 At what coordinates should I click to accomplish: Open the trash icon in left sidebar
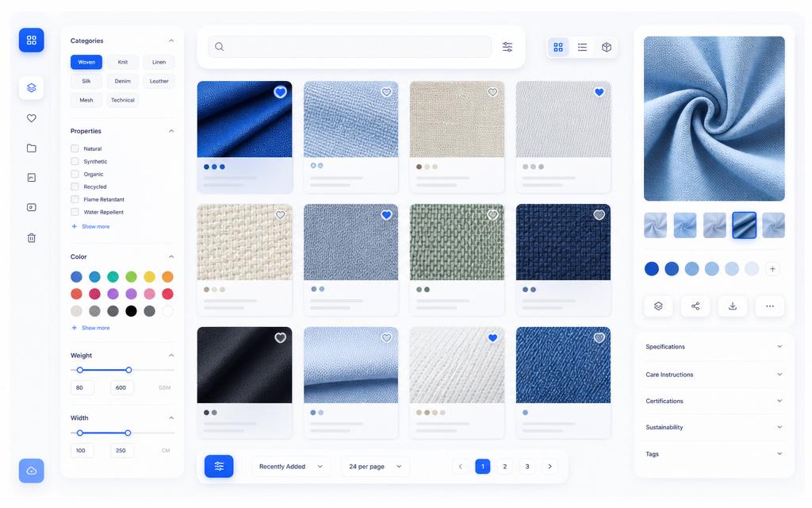(x=32, y=238)
